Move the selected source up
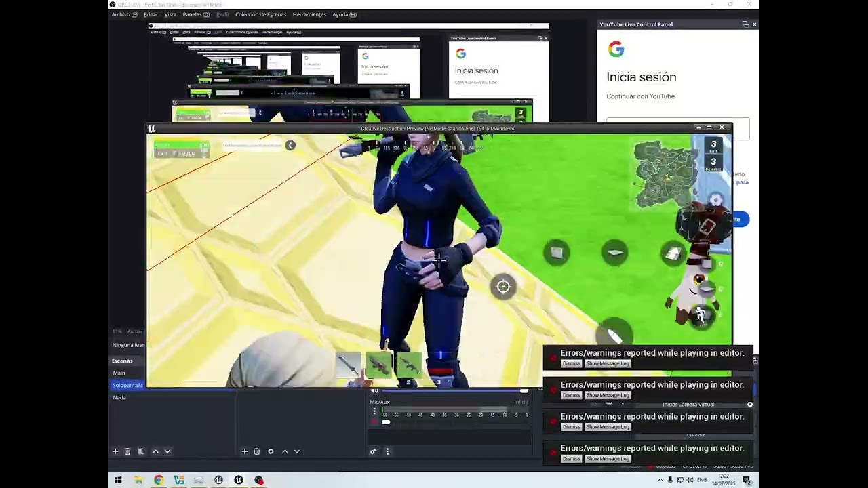Viewport: 868px width, 488px height. 285,451
